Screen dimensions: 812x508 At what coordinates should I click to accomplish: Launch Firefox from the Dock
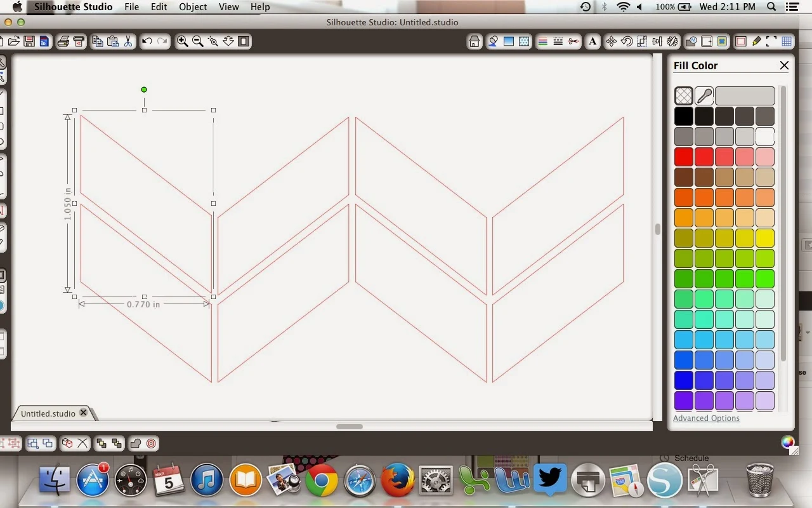coord(398,481)
